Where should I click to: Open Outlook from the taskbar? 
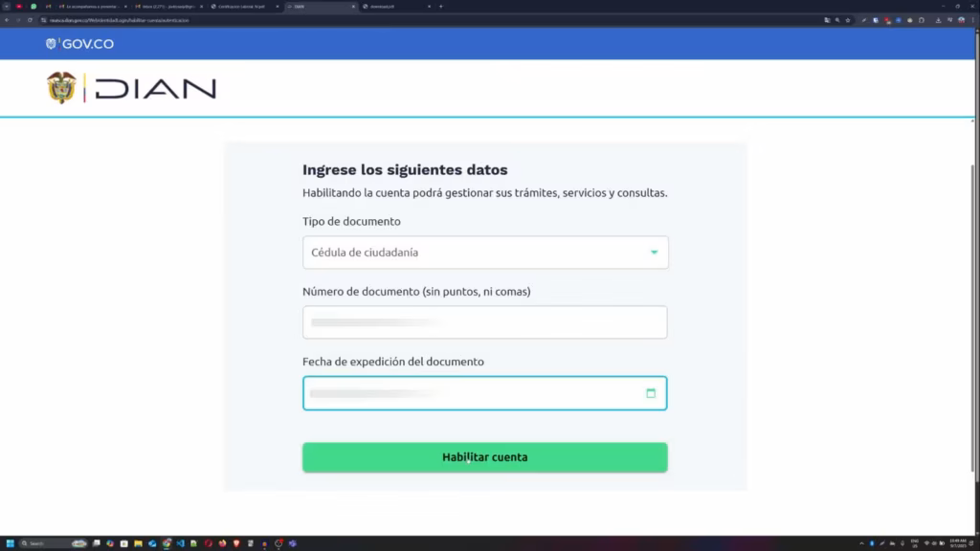pos(152,543)
